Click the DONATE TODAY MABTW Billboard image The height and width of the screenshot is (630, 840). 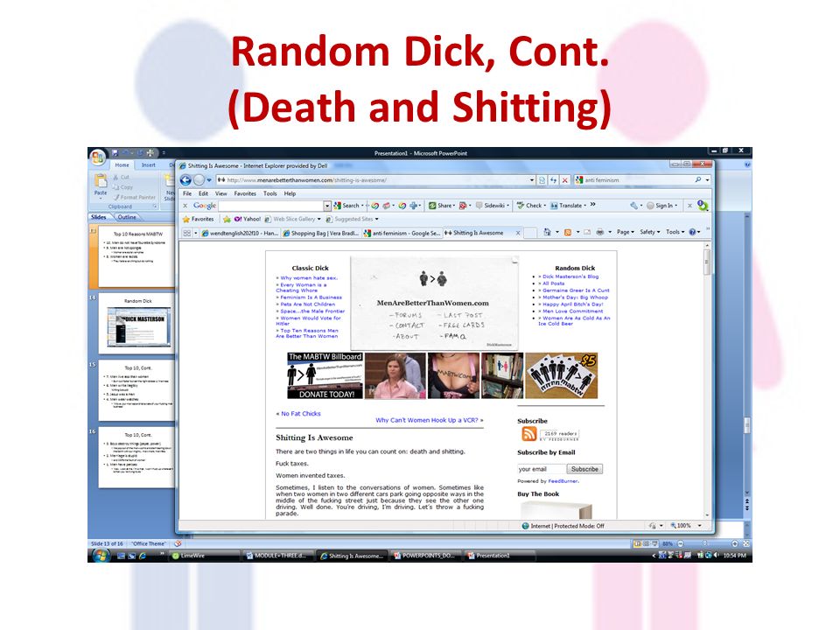coord(325,375)
